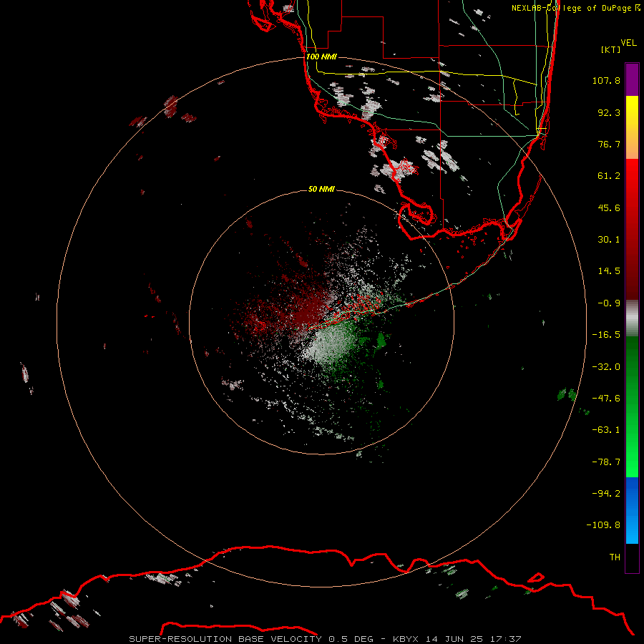Click the 107.8 velocity scale value

606,80
